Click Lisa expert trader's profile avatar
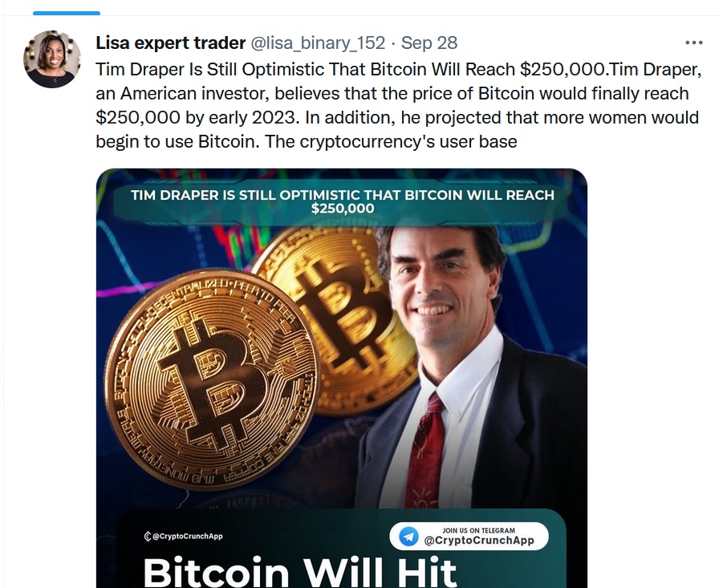This screenshot has width=723, height=588. (x=52, y=59)
